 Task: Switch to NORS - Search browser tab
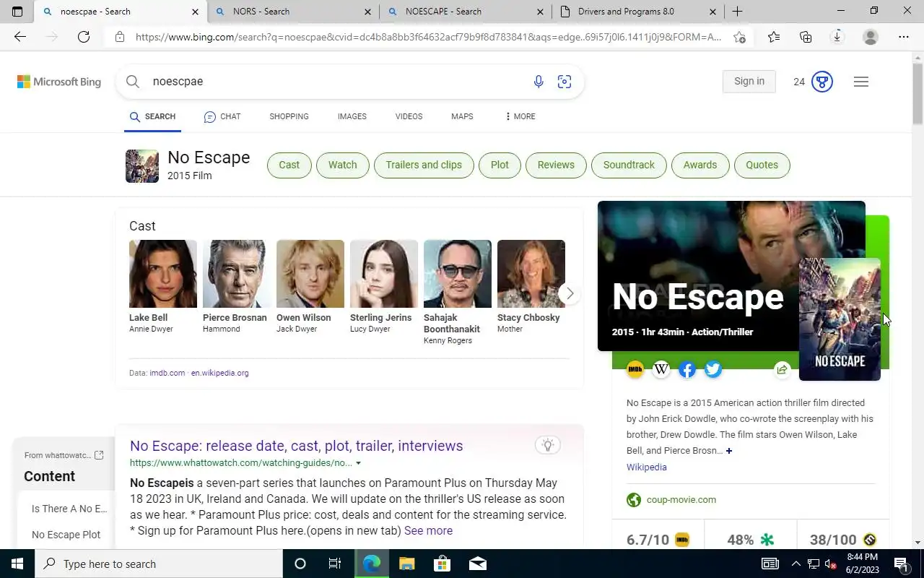coord(293,12)
